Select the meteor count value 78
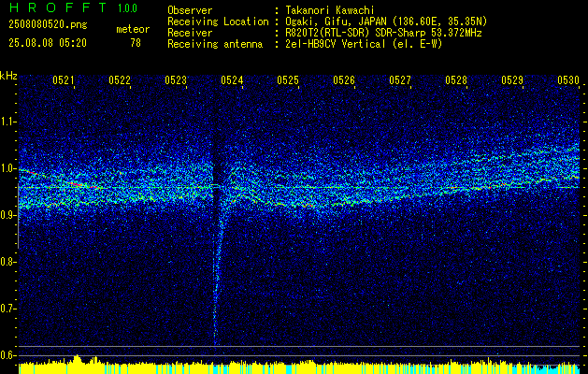This screenshot has height=374, width=588. point(136,43)
